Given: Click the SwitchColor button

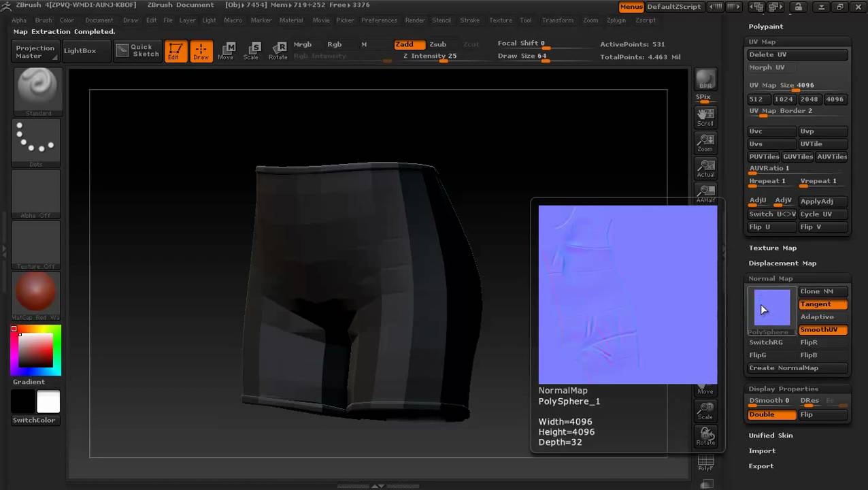Looking at the screenshot, I should coord(34,421).
